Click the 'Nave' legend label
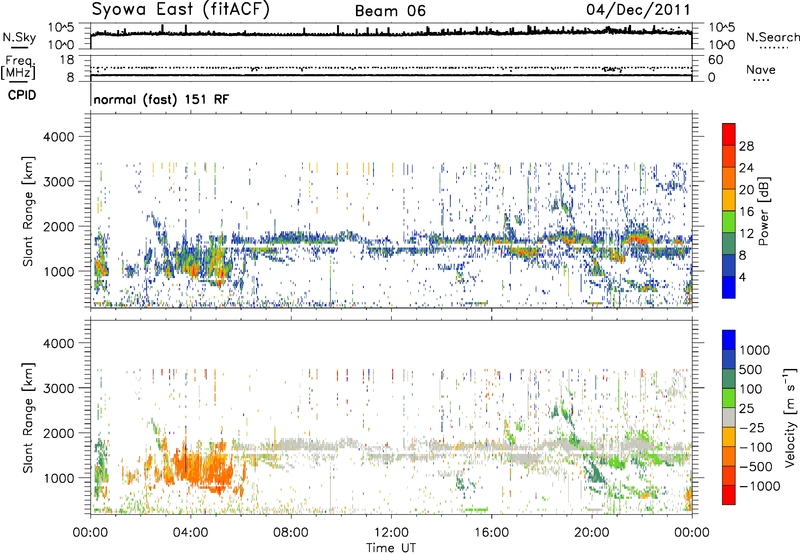The image size is (800, 554). click(x=761, y=69)
